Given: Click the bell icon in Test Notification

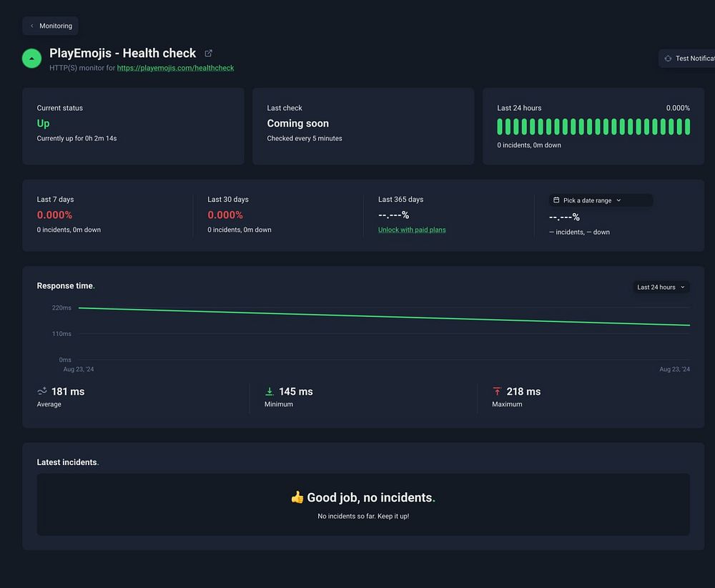Looking at the screenshot, I should (x=668, y=59).
